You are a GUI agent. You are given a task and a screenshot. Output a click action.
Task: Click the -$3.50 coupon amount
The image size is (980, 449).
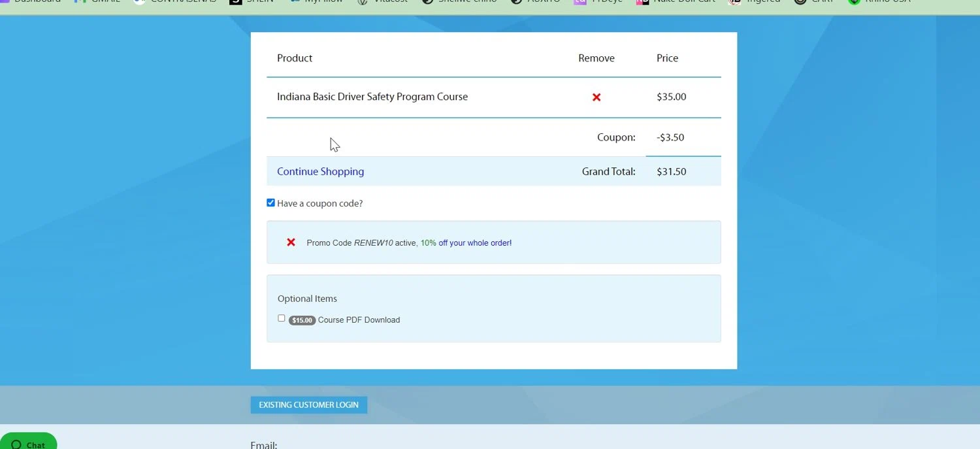pos(670,137)
